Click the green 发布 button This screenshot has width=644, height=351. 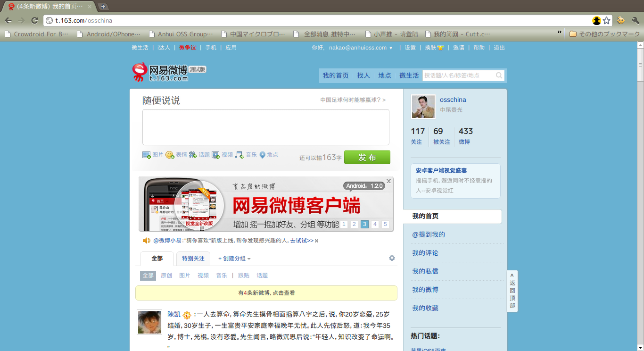tap(367, 157)
